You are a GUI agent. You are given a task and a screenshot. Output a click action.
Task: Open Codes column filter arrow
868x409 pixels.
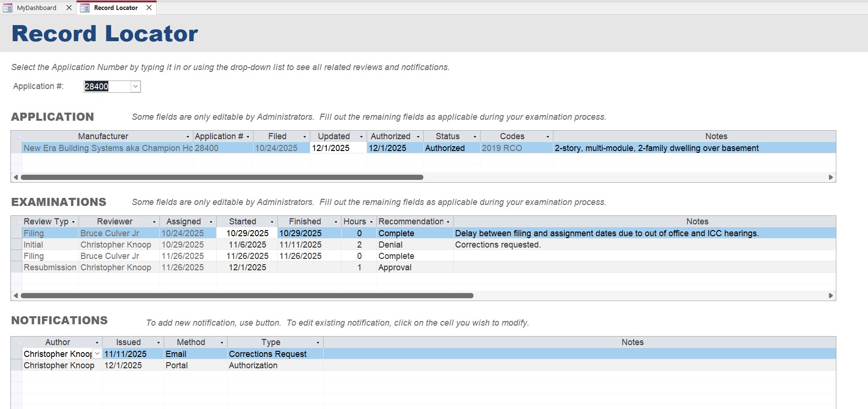pyautogui.click(x=548, y=137)
